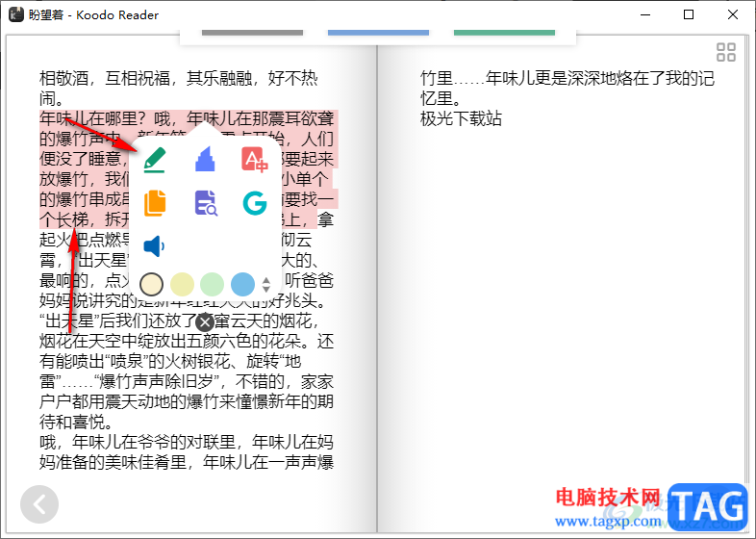
Task: Click text '忆里。' on right page
Action: (x=441, y=98)
